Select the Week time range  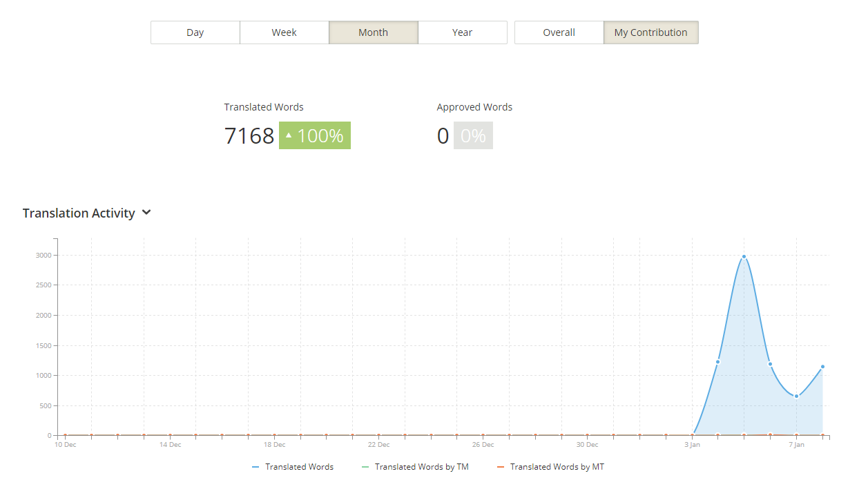coord(284,32)
